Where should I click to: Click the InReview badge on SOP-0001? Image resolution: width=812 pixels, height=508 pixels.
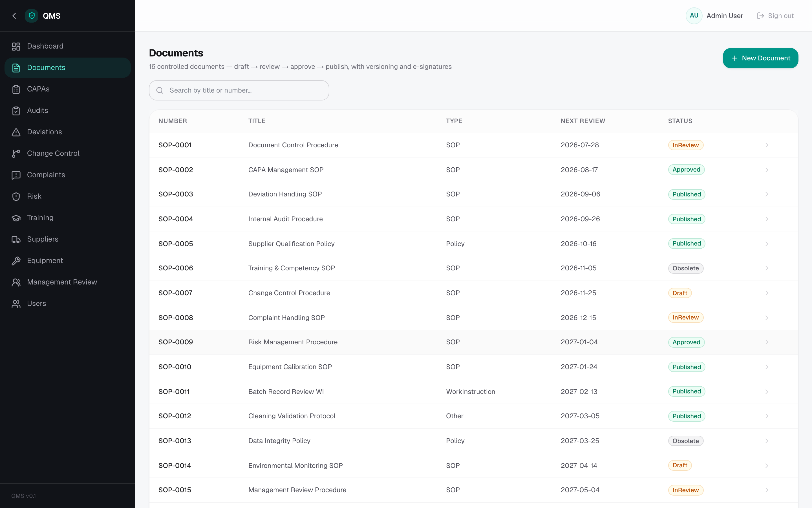(685, 145)
